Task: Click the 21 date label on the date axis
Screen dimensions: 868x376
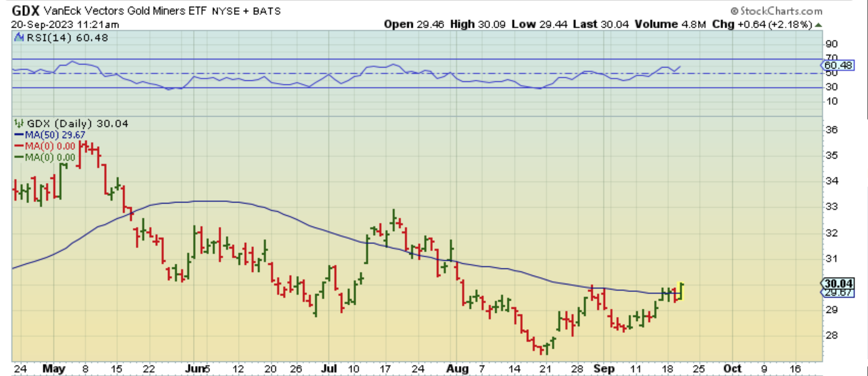Action: click(546, 369)
